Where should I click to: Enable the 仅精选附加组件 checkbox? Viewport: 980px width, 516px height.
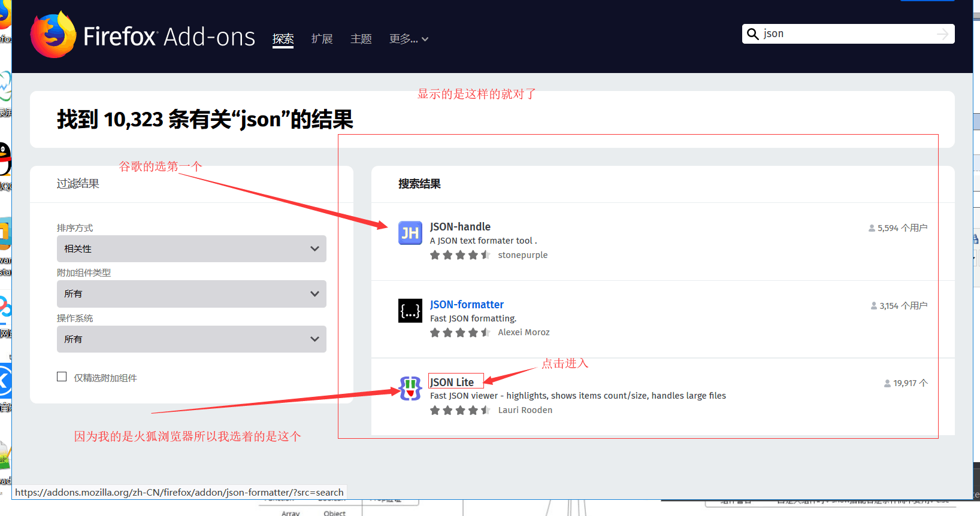tap(62, 377)
